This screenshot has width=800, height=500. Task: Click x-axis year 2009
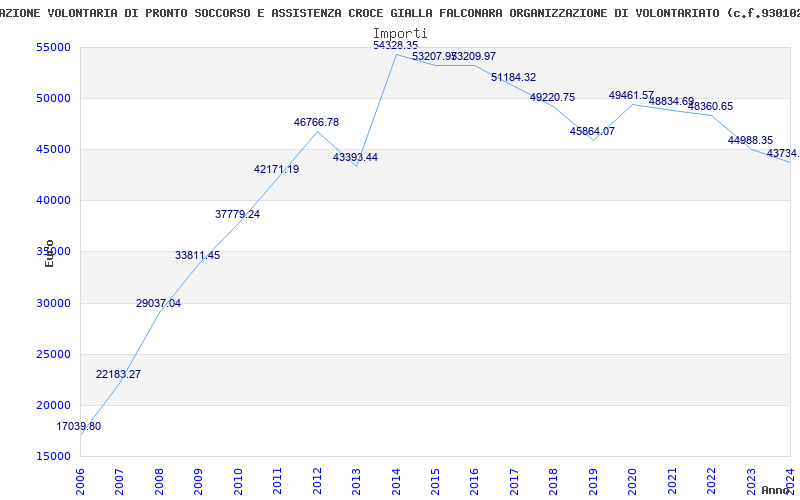click(x=198, y=481)
